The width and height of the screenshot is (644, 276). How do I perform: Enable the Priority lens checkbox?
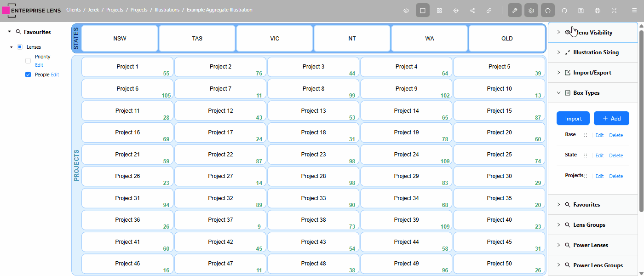[x=28, y=61]
